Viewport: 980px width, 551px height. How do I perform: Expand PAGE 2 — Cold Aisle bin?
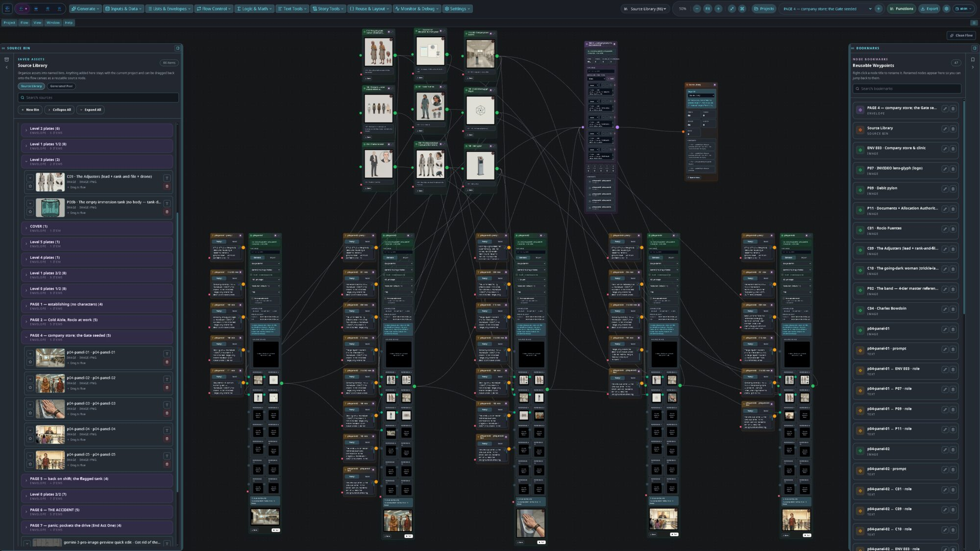click(97, 322)
